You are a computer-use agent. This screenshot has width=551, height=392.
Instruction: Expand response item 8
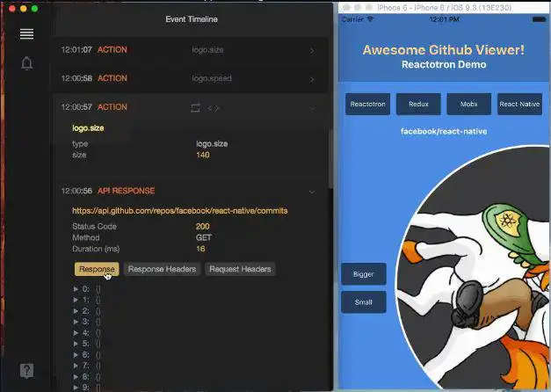point(76,376)
